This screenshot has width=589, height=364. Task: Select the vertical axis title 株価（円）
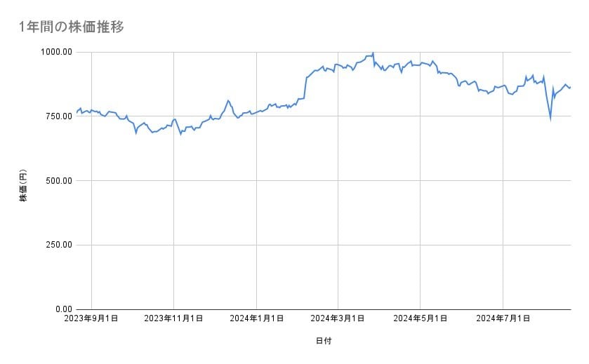[x=22, y=186]
